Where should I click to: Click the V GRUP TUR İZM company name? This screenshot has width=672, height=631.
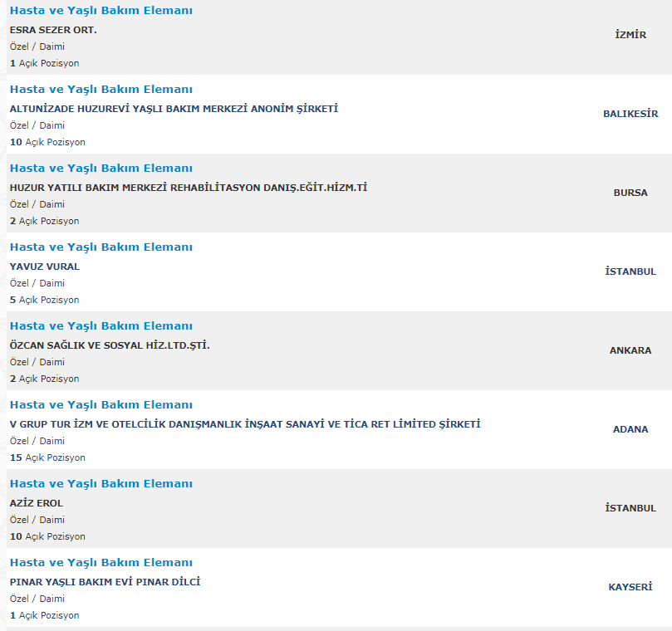(245, 424)
